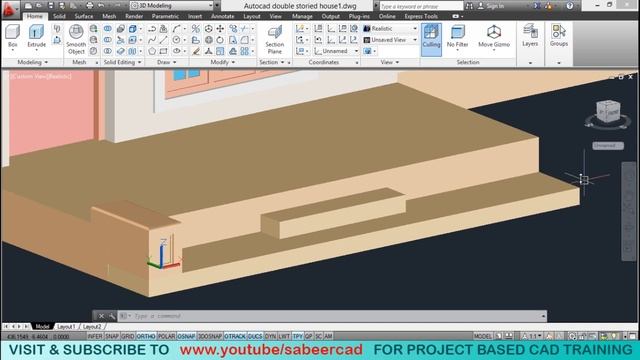Click the Print (Plot) icon
Viewport: 640px width, 360px height.
89,6
